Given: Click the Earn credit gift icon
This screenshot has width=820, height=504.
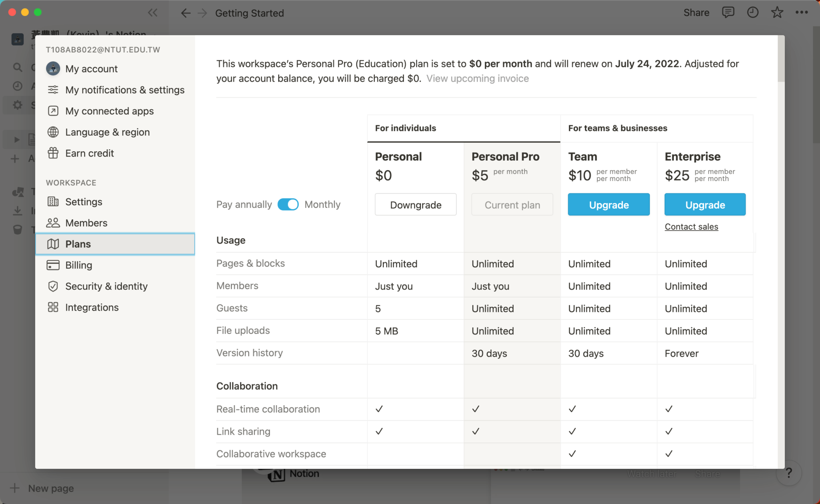Looking at the screenshot, I should pyautogui.click(x=53, y=153).
